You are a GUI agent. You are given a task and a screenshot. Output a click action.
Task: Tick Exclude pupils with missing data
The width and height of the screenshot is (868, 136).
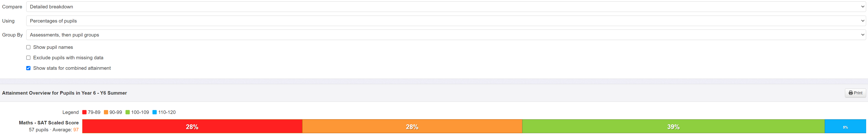pos(28,58)
